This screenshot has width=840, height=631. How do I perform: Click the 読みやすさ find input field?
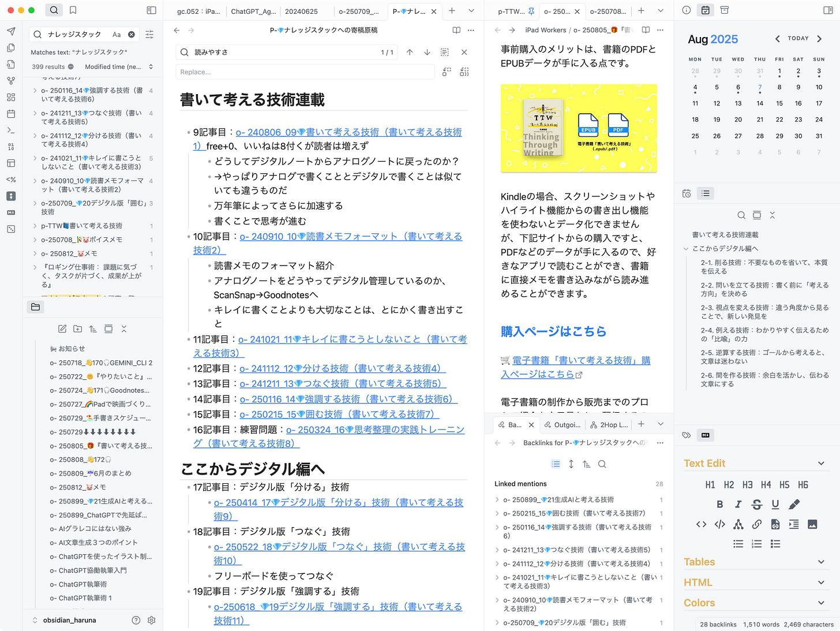pos(286,52)
